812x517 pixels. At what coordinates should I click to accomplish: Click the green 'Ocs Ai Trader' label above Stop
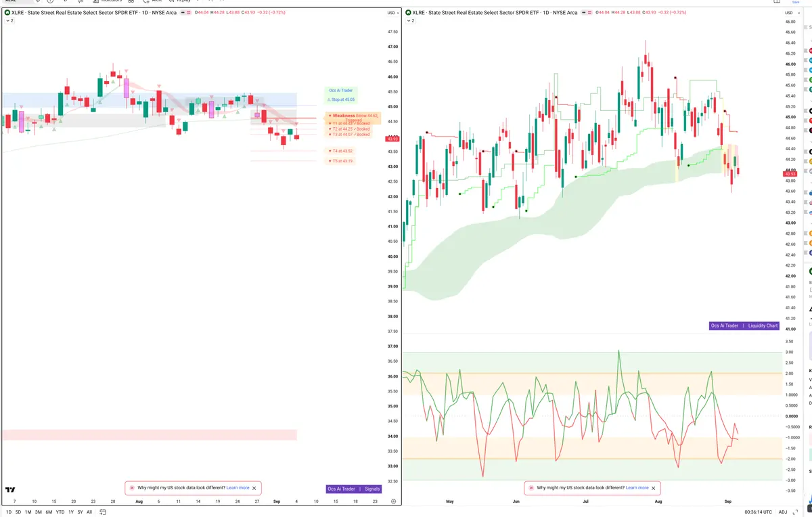341,90
